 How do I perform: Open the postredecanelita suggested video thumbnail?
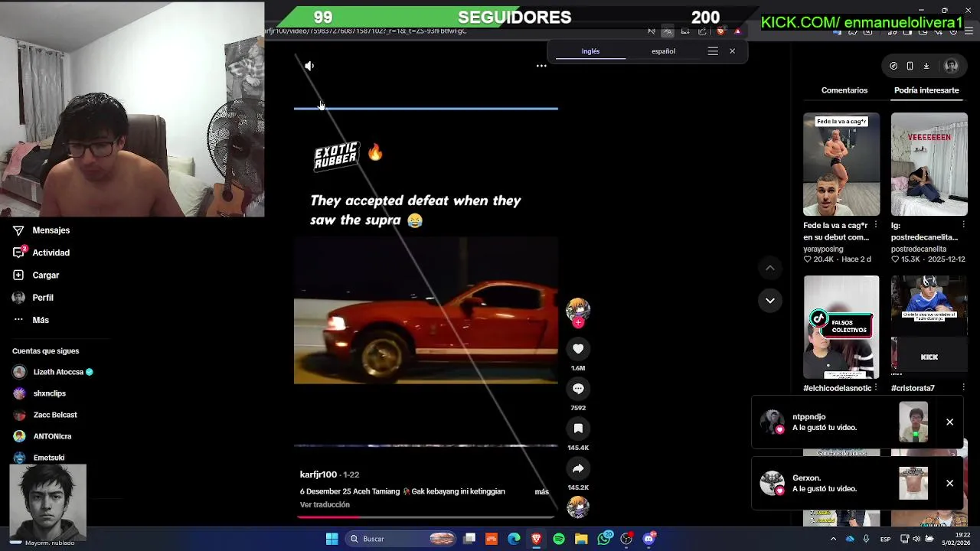tap(929, 165)
